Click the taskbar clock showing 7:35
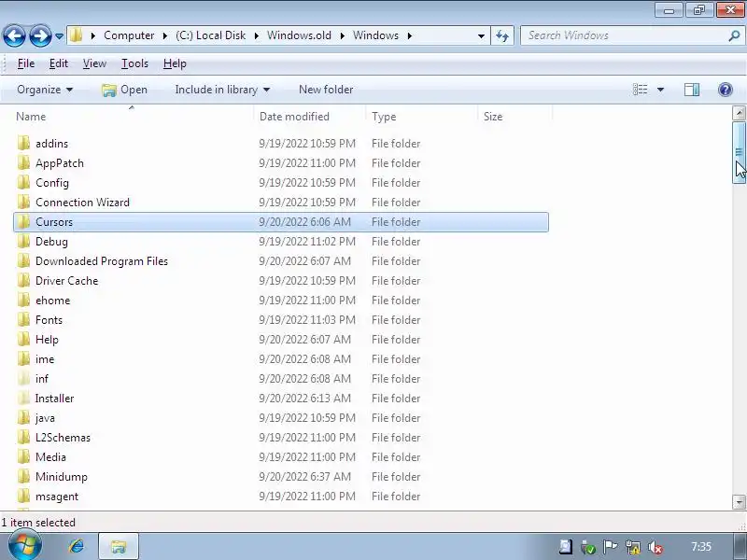The image size is (747, 560). [x=701, y=547]
